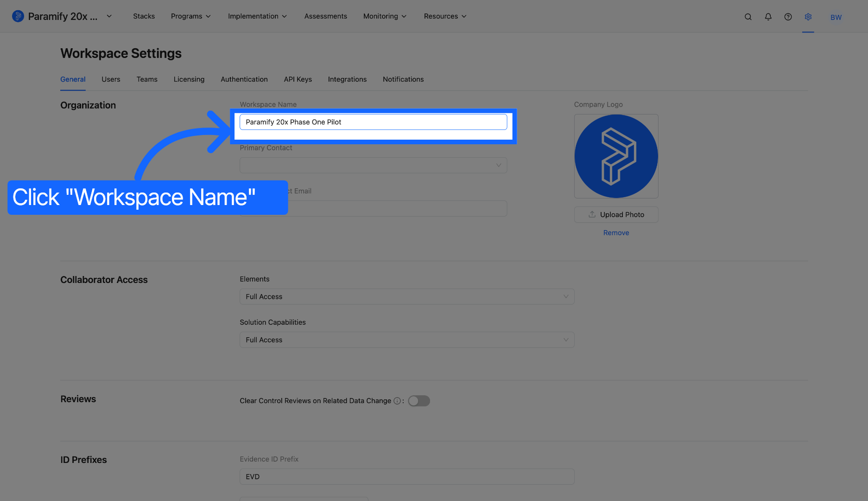Switch to the Authentication tab
868x501 pixels.
click(244, 79)
